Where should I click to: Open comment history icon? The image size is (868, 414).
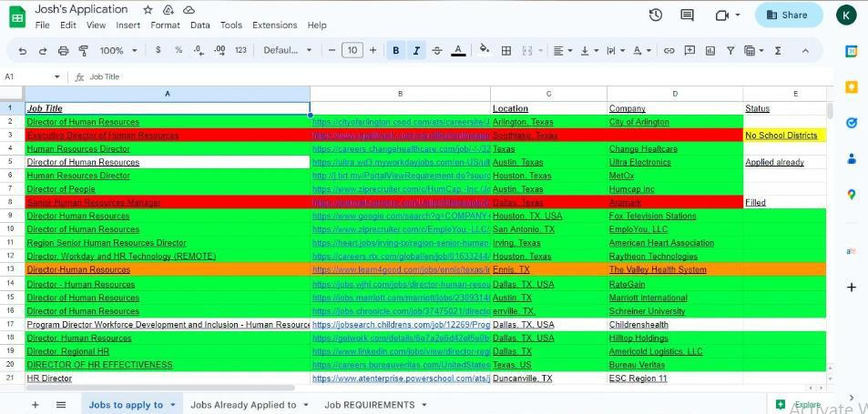[x=687, y=15]
